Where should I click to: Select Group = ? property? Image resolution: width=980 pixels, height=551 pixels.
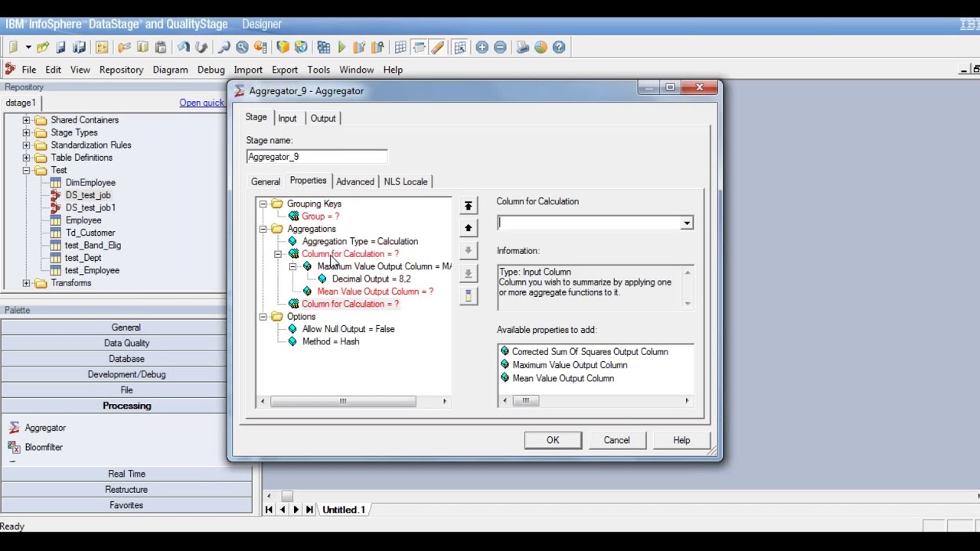tap(320, 217)
